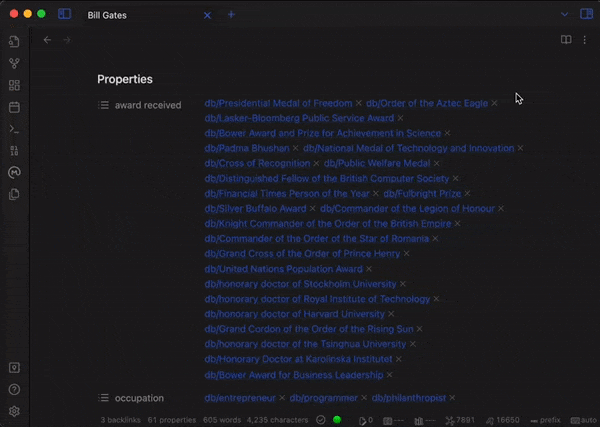
Task: Click the award received property name
Action: (x=148, y=105)
